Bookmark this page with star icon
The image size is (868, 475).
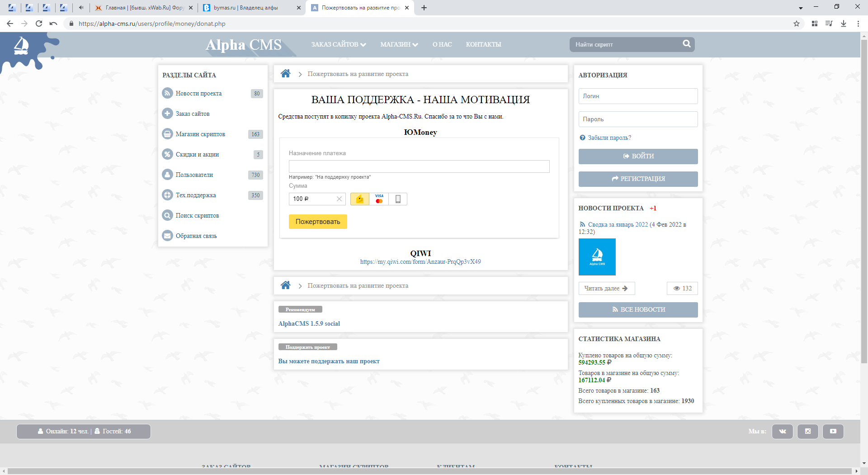[797, 24]
